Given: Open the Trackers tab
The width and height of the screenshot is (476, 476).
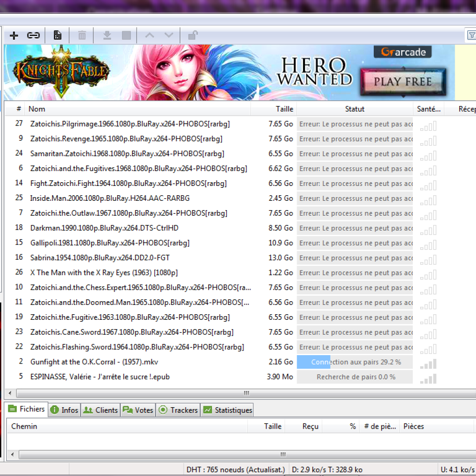Looking at the screenshot, I should pos(178,410).
